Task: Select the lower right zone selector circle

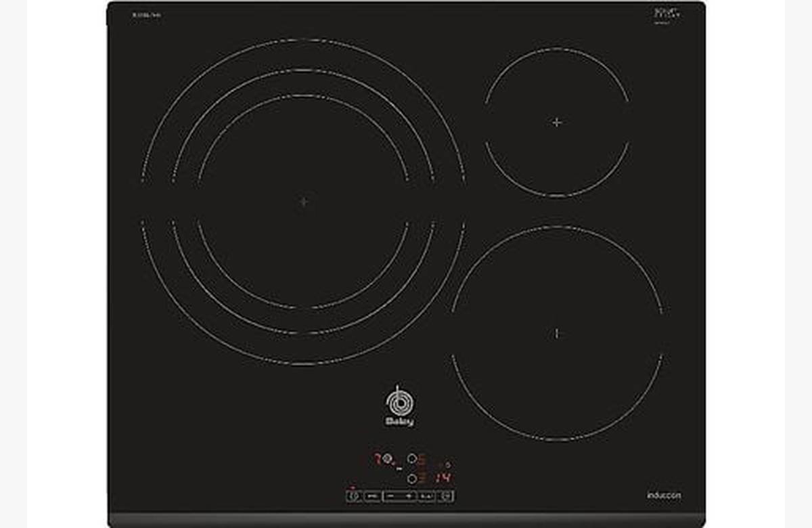Action: 411,478
